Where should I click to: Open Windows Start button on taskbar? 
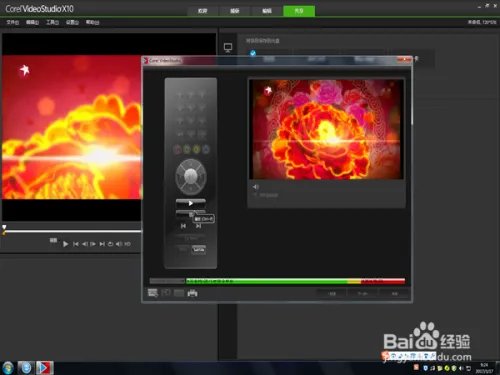7,368
